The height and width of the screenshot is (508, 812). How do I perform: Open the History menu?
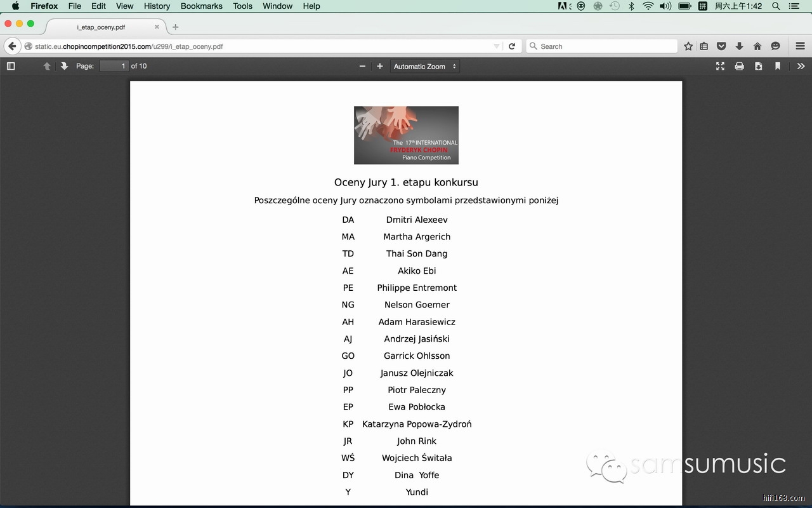(x=157, y=6)
